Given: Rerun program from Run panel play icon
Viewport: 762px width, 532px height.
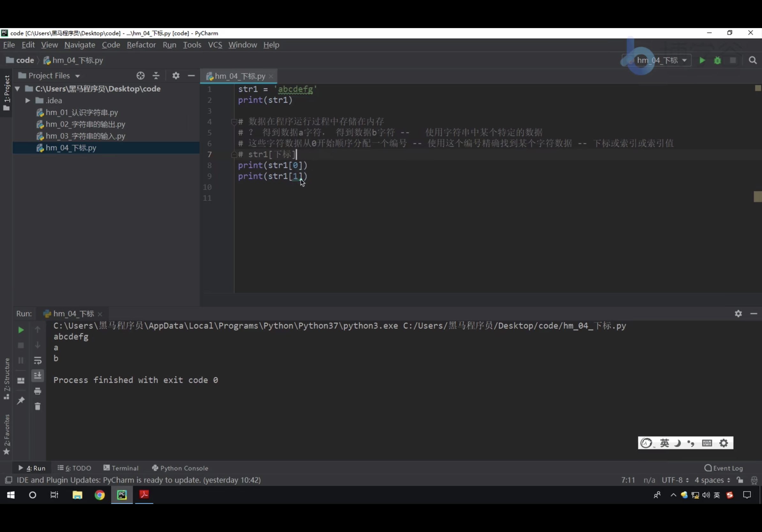Looking at the screenshot, I should [x=20, y=330].
